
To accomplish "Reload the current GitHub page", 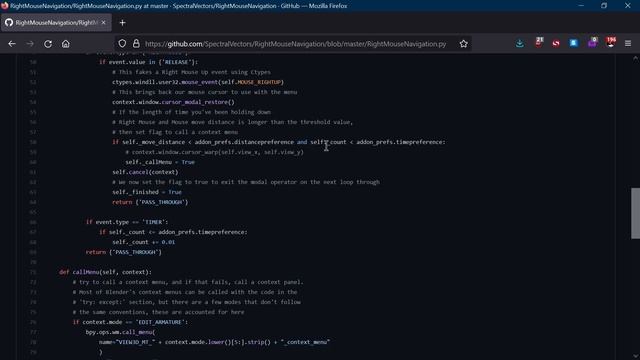I will point(48,44).
